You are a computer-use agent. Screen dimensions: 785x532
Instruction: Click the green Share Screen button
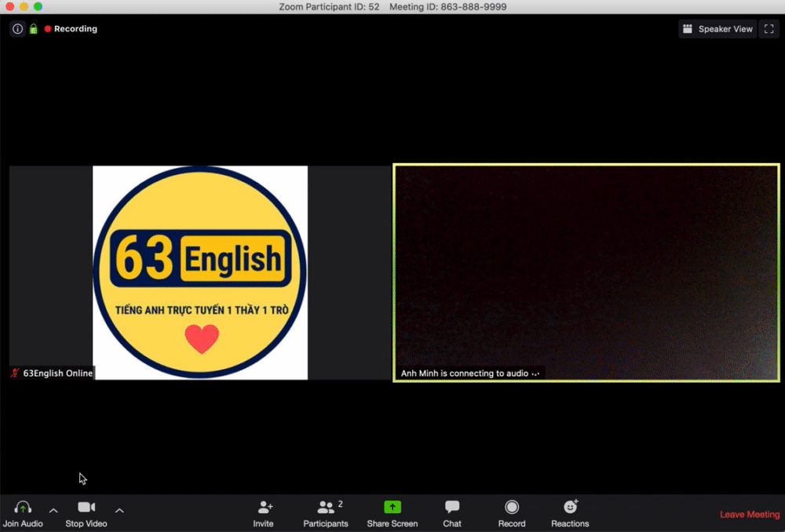tap(392, 513)
